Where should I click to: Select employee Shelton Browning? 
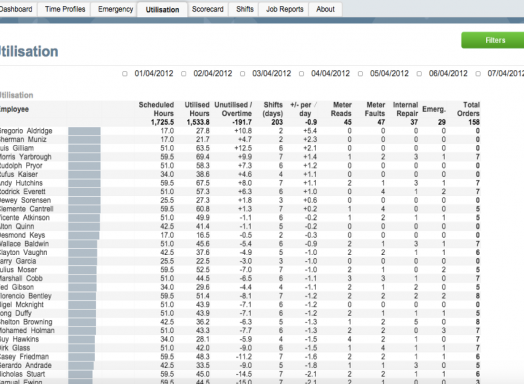pos(26,322)
